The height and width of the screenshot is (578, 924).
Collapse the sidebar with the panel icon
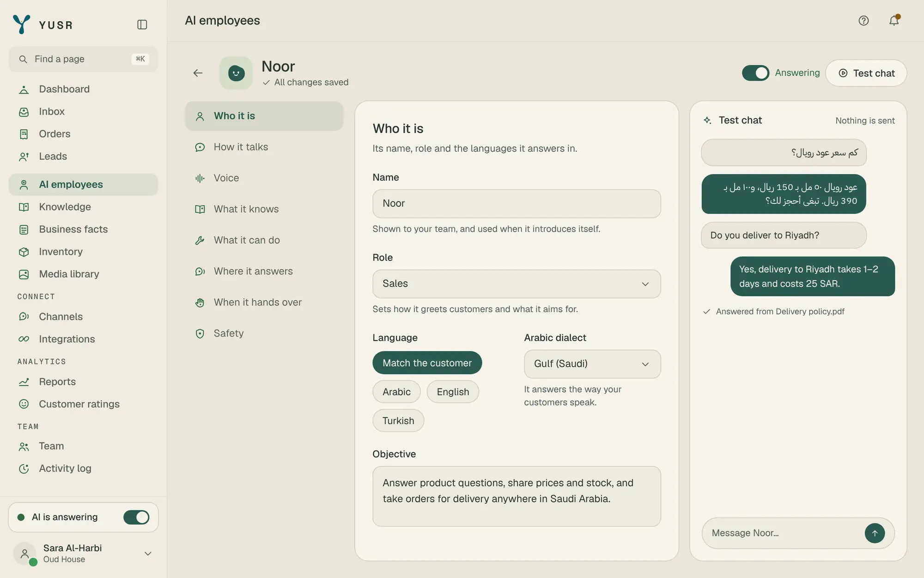142,25
